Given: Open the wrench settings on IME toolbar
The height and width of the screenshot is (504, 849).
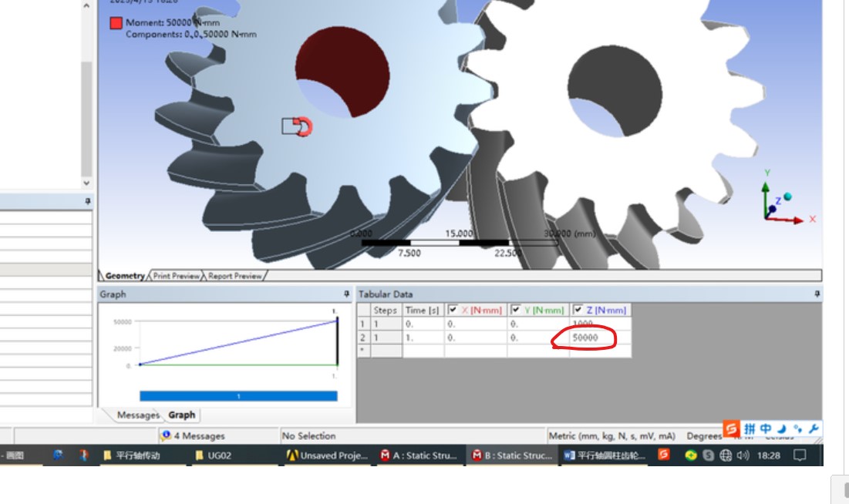Looking at the screenshot, I should coord(814,428).
